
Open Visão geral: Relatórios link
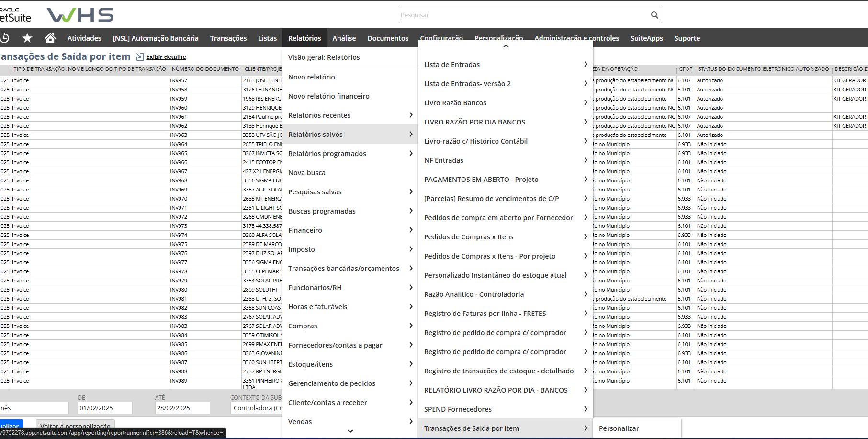324,57
